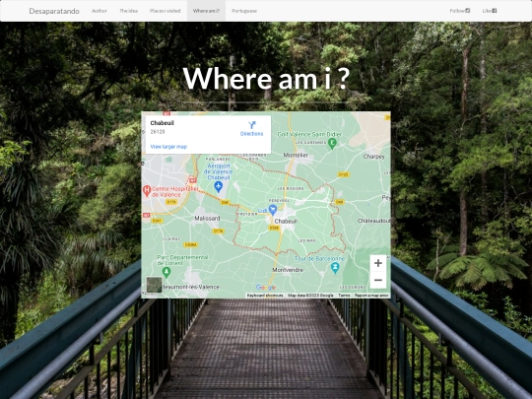Viewport: 532px width, 399px height.
Task: Zoom out of the map
Action: 378,280
